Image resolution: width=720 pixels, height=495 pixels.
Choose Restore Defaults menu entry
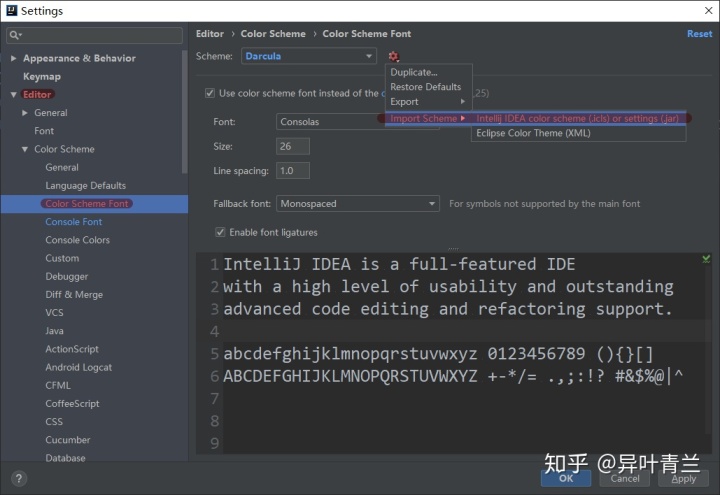[x=428, y=87]
